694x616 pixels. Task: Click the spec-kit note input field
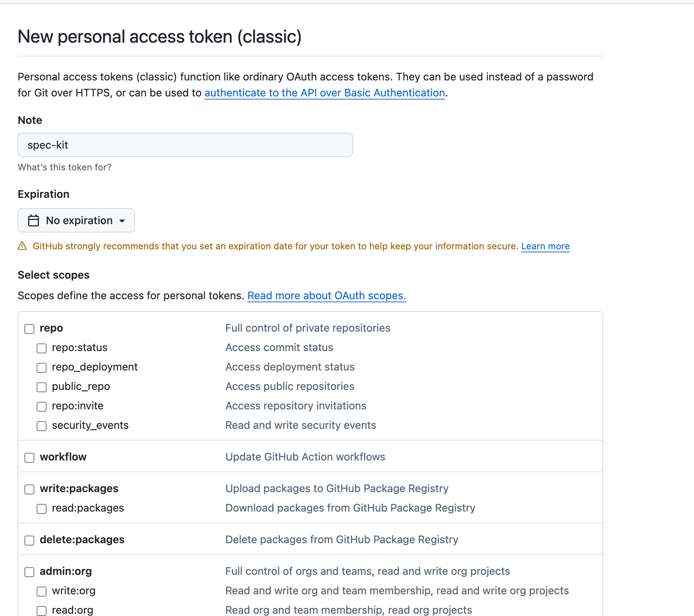point(185,145)
